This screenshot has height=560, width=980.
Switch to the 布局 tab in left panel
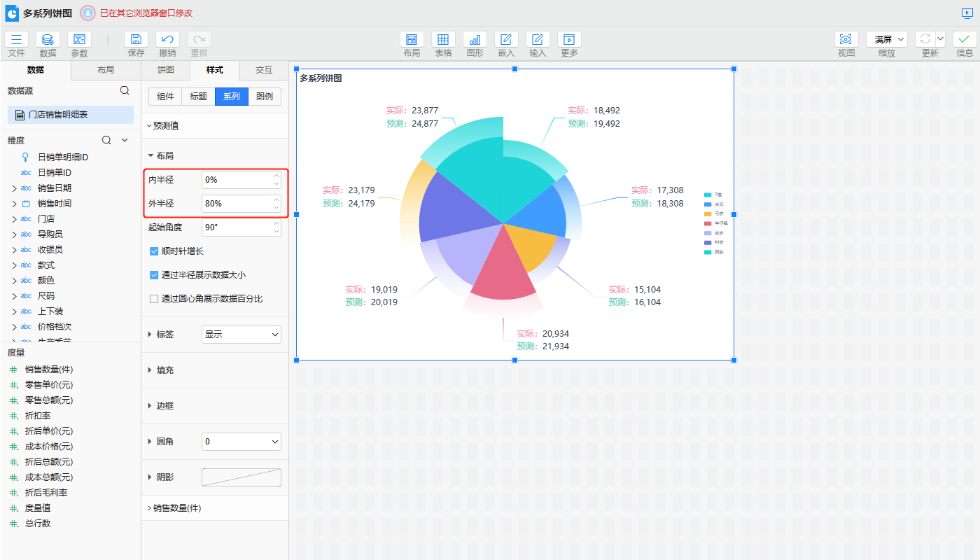click(x=106, y=70)
